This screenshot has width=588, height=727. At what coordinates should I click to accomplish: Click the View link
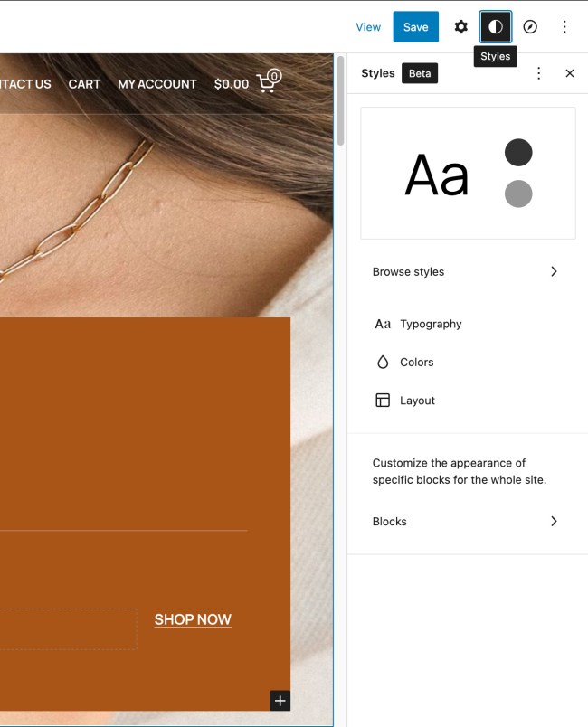pos(368,27)
